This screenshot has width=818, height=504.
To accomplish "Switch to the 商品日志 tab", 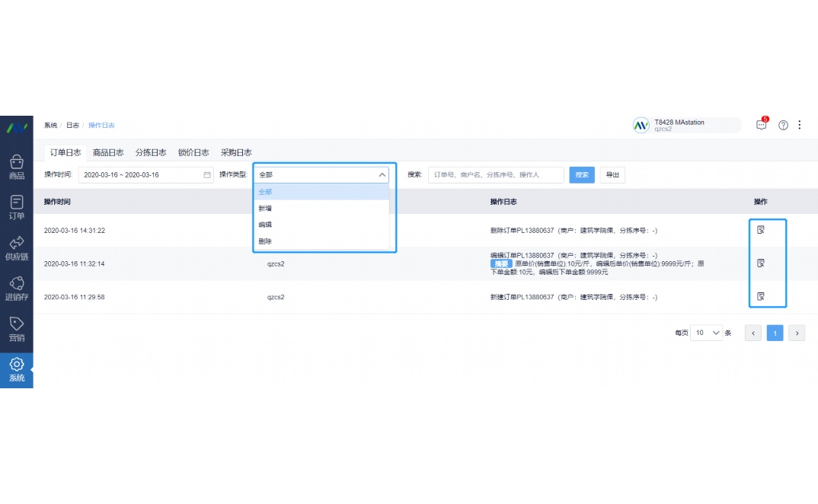I will pyautogui.click(x=108, y=152).
